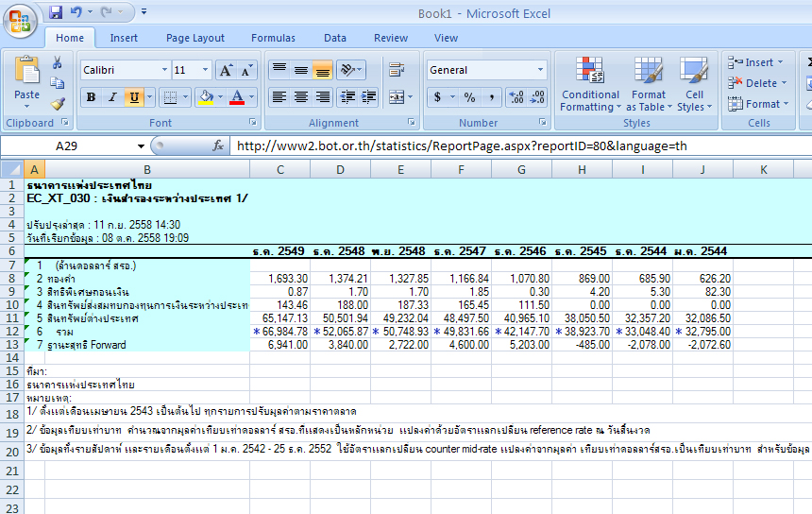The width and height of the screenshot is (812, 514).
Task: Switch to the Insert tab
Action: pos(124,38)
